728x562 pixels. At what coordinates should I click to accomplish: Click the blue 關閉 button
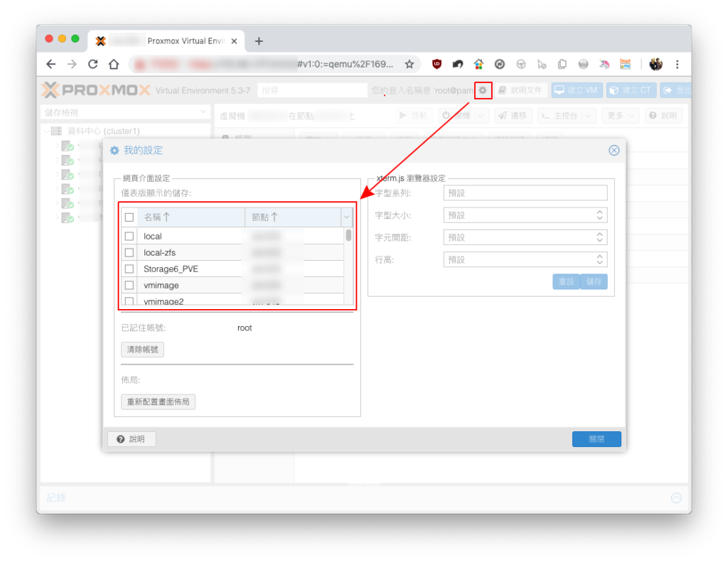[x=596, y=439]
